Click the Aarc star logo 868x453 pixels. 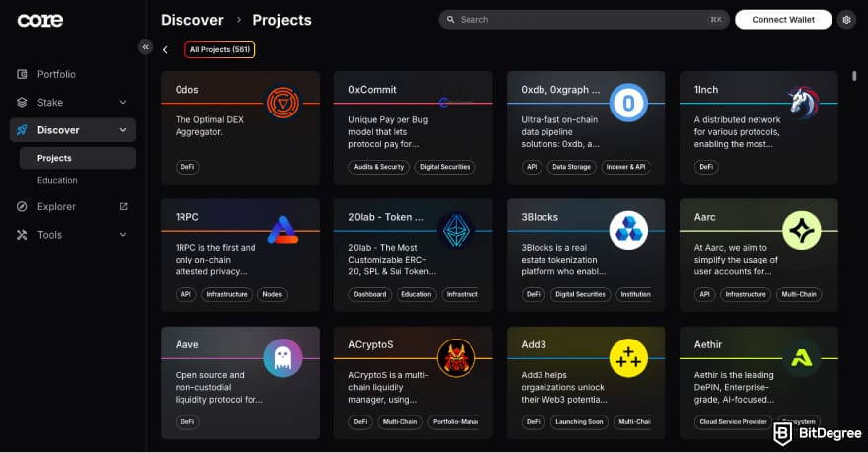tap(801, 230)
